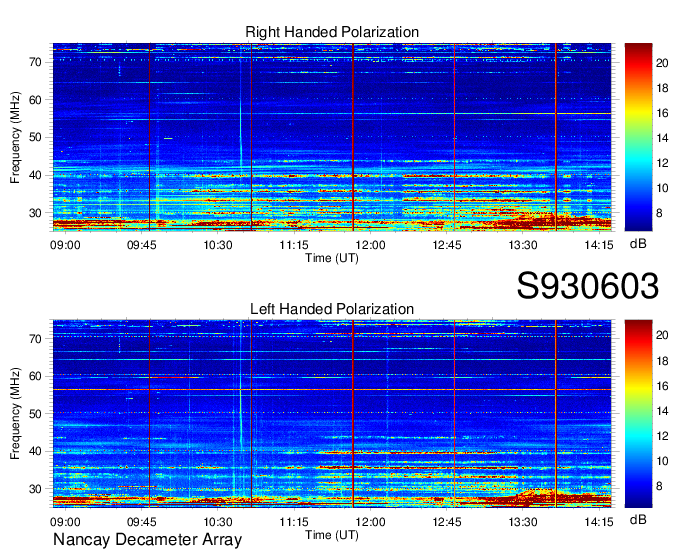680x552 pixels.
Task: Click the 11:15 time tick of left-handed plot
Action: pos(294,522)
